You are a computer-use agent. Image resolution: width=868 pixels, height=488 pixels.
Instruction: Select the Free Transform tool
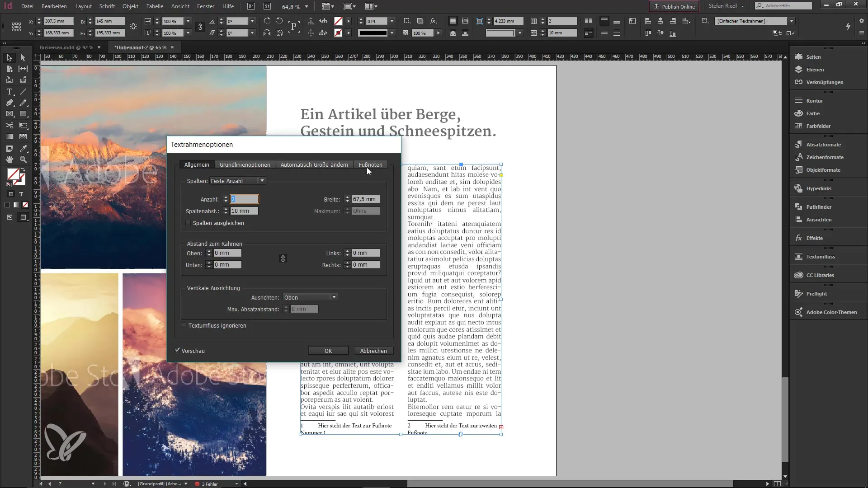click(x=23, y=125)
